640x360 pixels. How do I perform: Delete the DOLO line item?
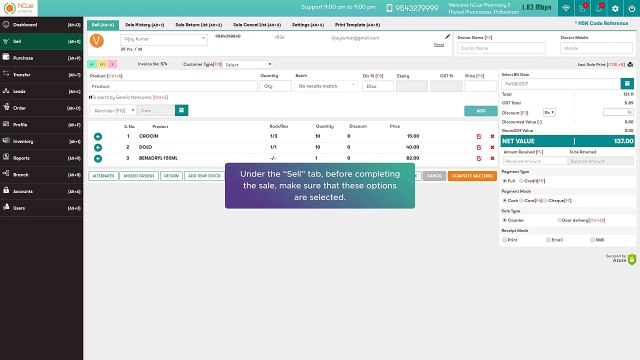tap(492, 147)
